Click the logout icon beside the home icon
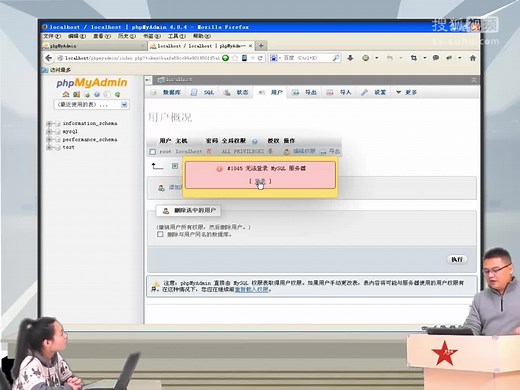The height and width of the screenshot is (390, 520). tap(76, 95)
